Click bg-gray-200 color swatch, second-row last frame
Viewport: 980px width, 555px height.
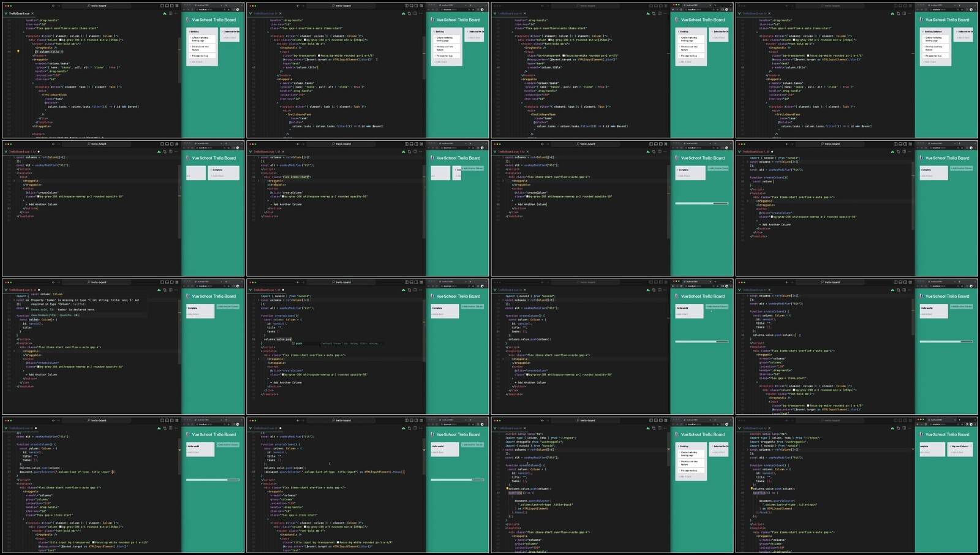pos(773,217)
